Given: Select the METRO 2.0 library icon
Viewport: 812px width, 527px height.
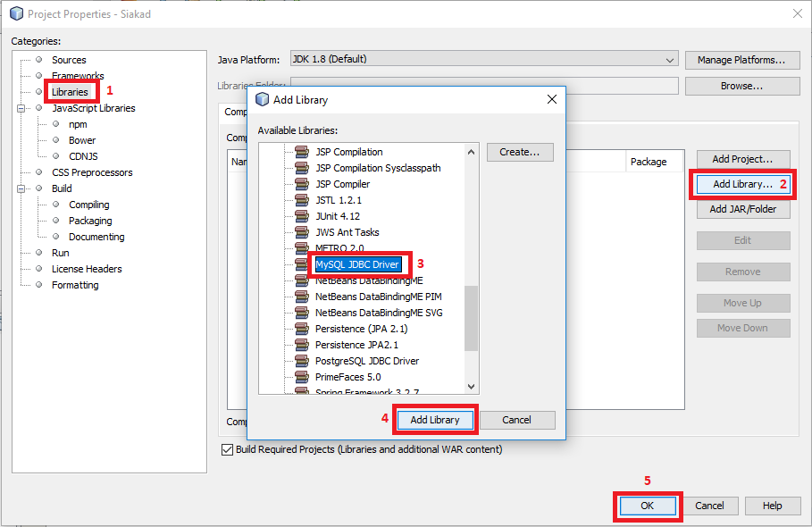Looking at the screenshot, I should [301, 247].
